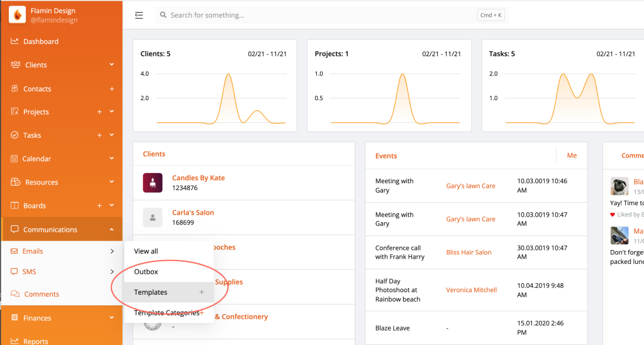Add new project via plus icon
Screen dimensions: 644x345
pos(99,112)
